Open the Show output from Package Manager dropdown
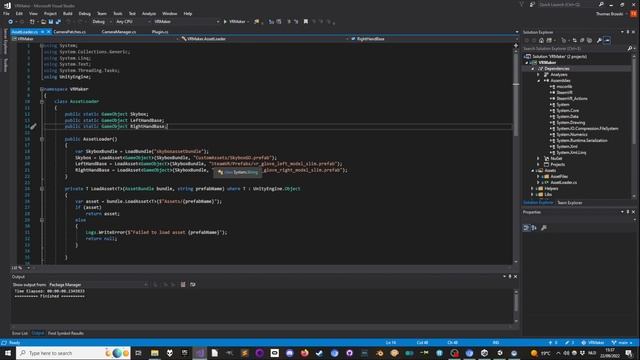The width and height of the screenshot is (640, 360). point(98,284)
